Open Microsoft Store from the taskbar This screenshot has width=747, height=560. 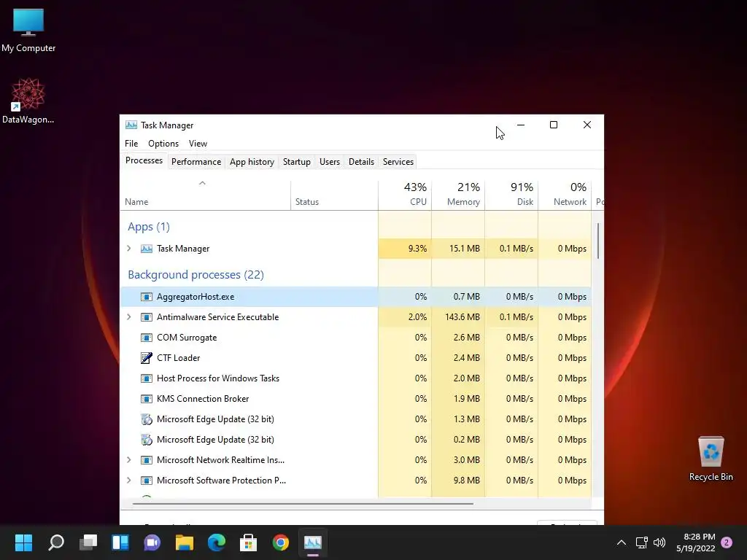click(x=248, y=542)
